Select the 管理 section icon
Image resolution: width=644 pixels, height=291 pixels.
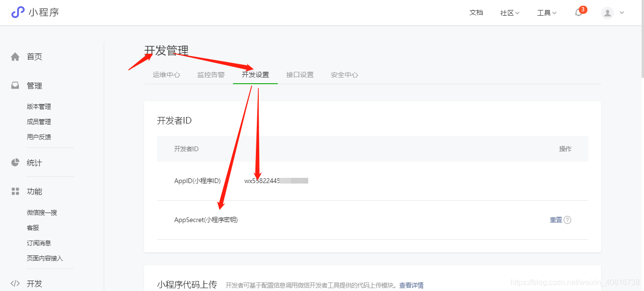click(15, 85)
